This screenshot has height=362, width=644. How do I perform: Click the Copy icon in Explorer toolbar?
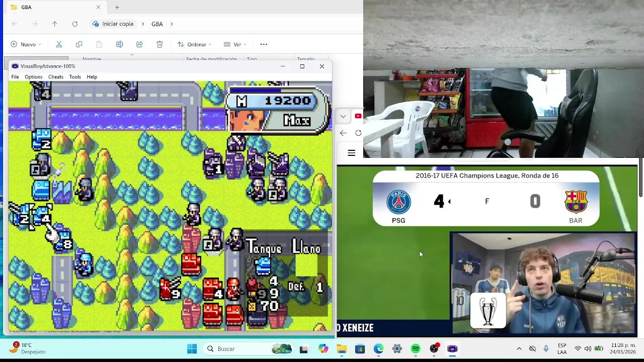(79, 44)
